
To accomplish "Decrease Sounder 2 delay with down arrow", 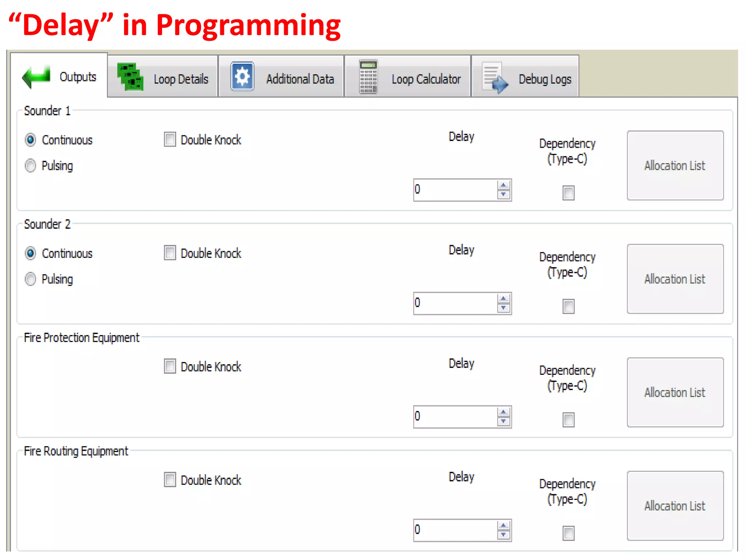I will [x=503, y=308].
